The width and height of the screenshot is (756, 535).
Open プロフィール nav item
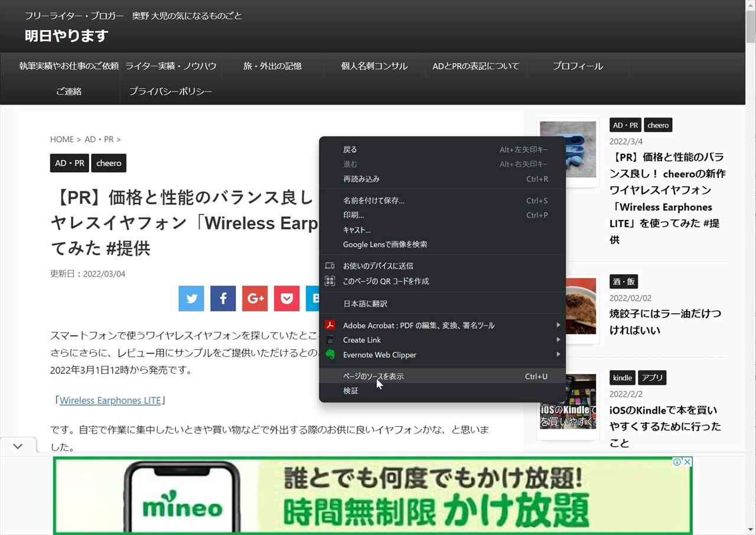pos(578,66)
